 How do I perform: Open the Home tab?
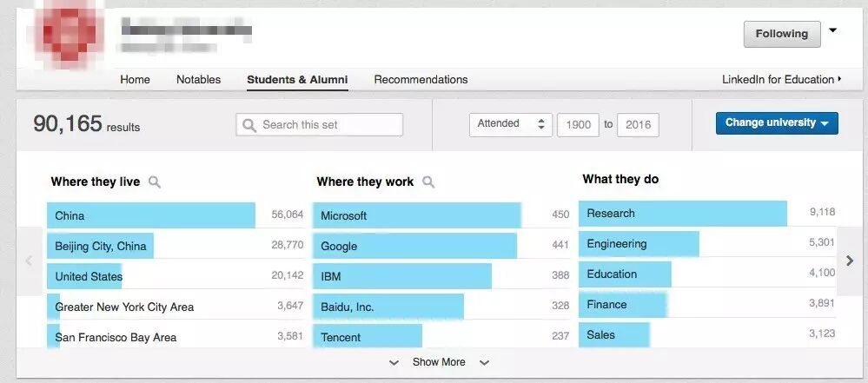pos(135,80)
